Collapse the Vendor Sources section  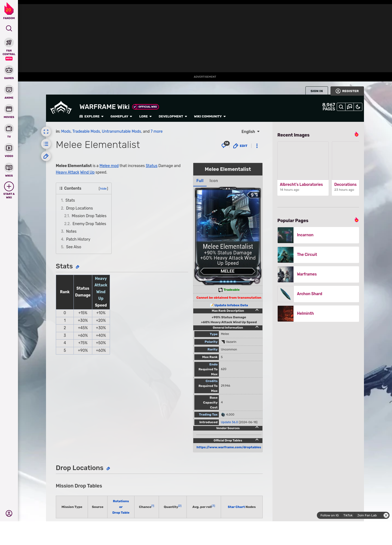(257, 428)
